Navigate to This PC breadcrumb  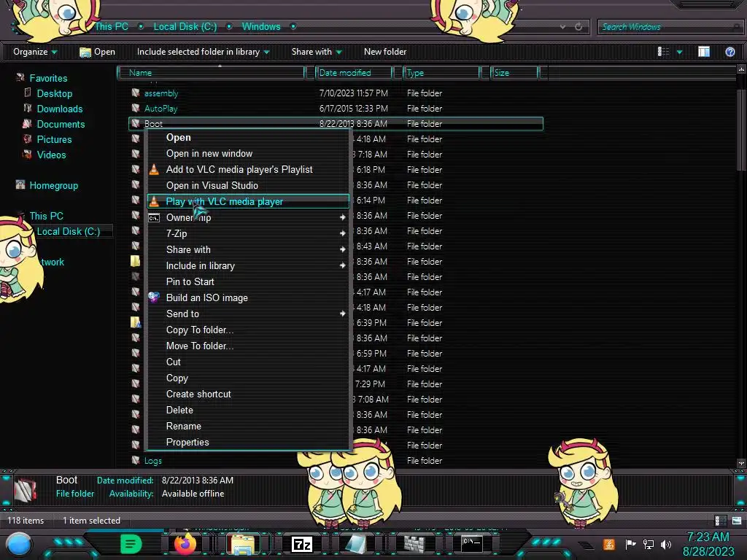[112, 27]
